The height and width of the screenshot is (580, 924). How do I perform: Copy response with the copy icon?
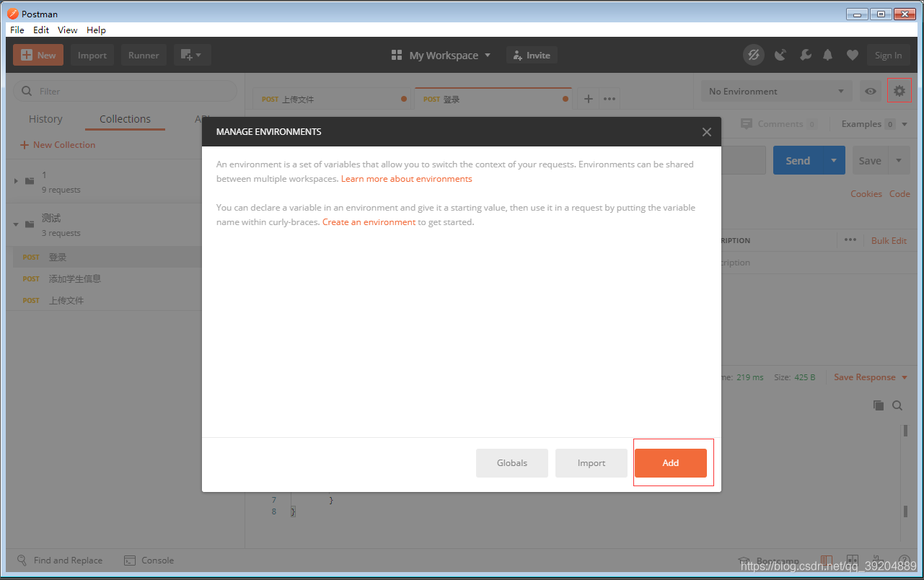[879, 405]
